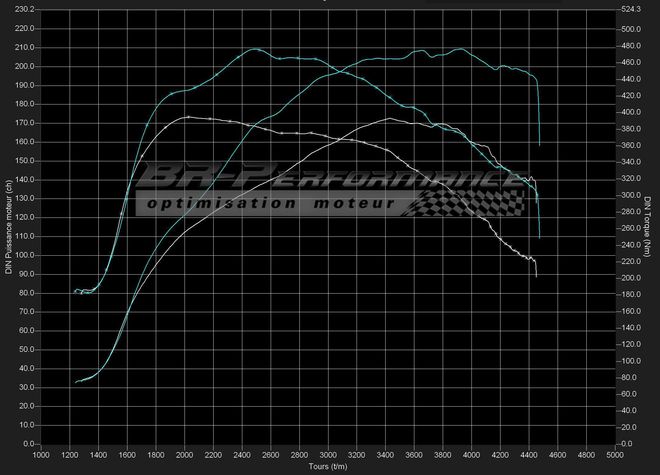This screenshot has height=475, width=660.
Task: Click the 1000 label on x-axis
Action: (x=41, y=455)
